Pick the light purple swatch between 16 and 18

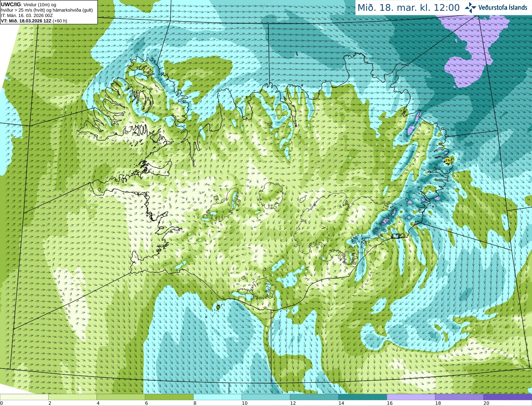tap(411, 397)
